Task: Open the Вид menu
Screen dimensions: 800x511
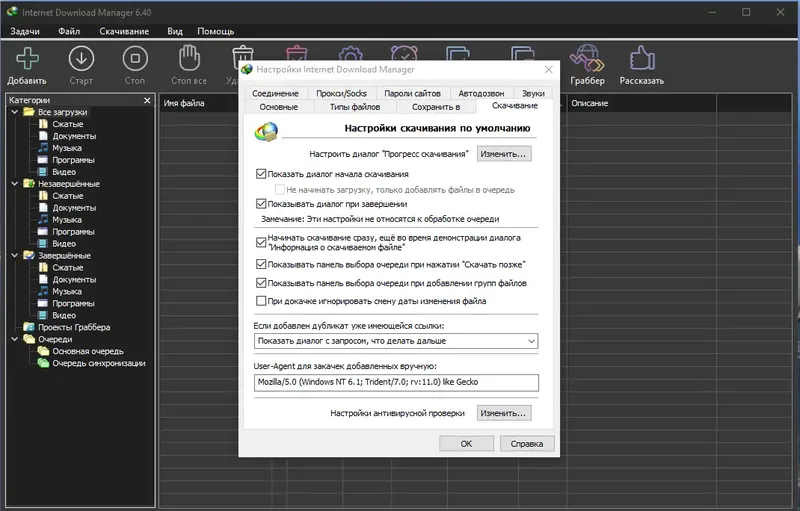Action: coord(175,31)
